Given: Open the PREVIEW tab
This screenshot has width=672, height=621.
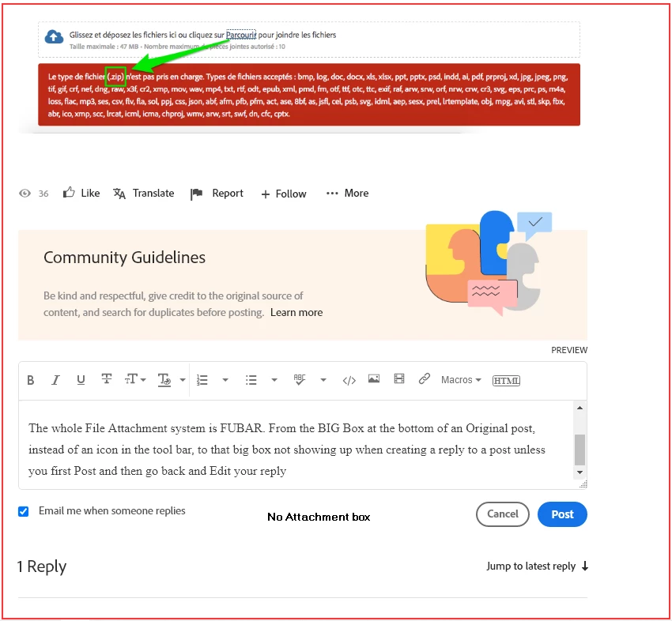Looking at the screenshot, I should tap(569, 350).
